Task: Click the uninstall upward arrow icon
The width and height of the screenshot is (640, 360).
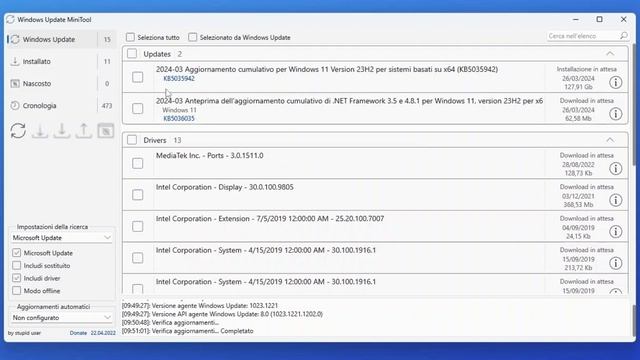Action: pyautogui.click(x=84, y=131)
